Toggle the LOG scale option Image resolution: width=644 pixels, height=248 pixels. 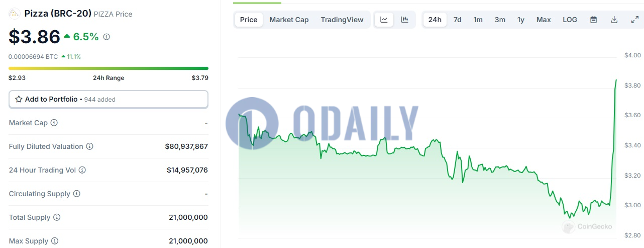pyautogui.click(x=570, y=20)
